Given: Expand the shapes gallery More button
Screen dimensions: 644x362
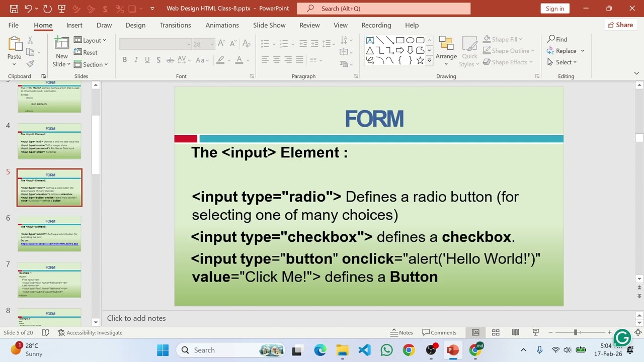Looking at the screenshot, I should pyautogui.click(x=429, y=61).
